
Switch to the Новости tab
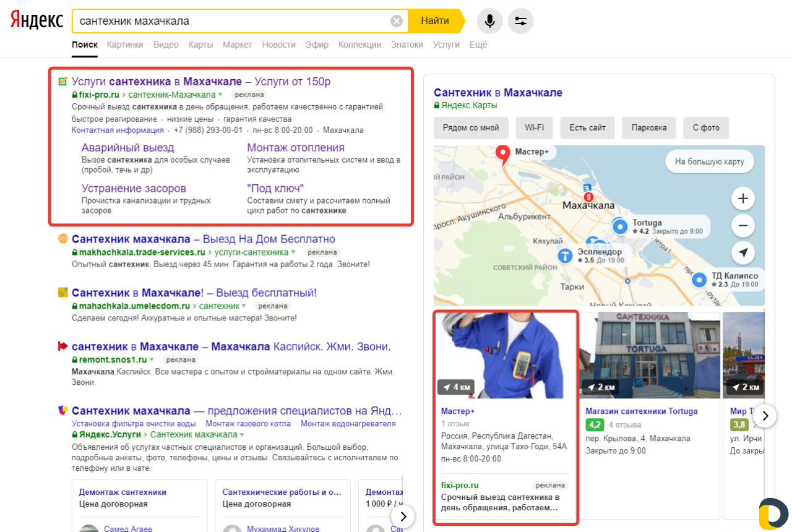278,45
